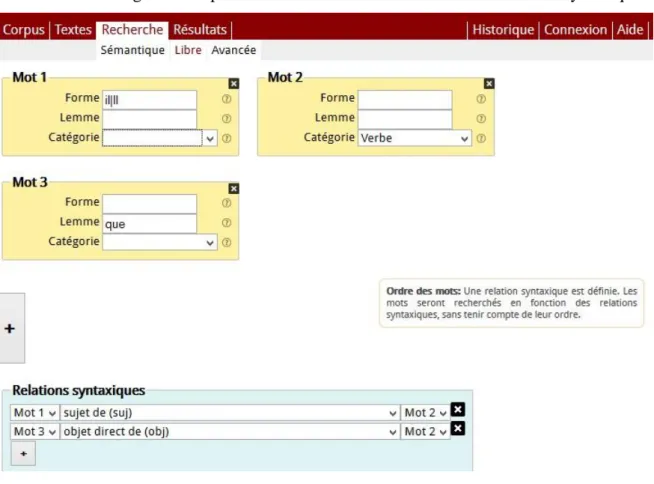Focus the Mot 3 Forme field

point(149,204)
